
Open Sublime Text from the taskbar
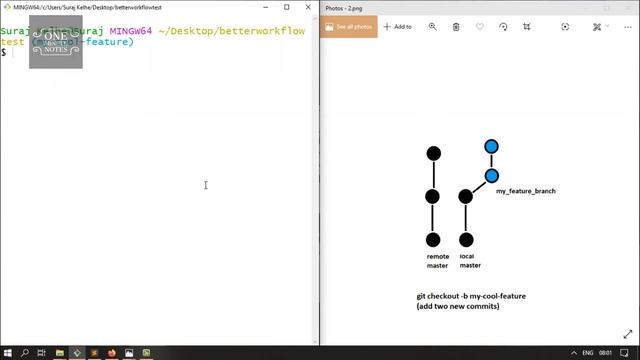94,353
